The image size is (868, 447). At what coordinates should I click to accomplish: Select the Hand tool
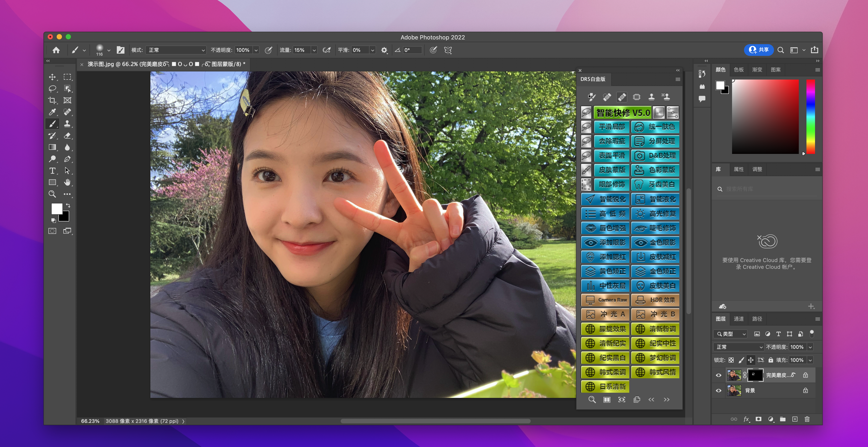pyautogui.click(x=67, y=182)
